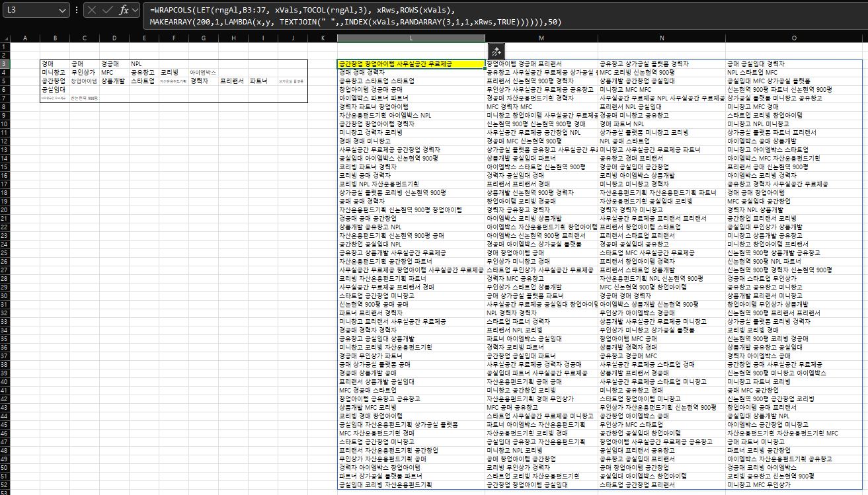This screenshot has height=495, width=868.
Task: Click the Cancel X icon in formula bar
Action: point(92,11)
